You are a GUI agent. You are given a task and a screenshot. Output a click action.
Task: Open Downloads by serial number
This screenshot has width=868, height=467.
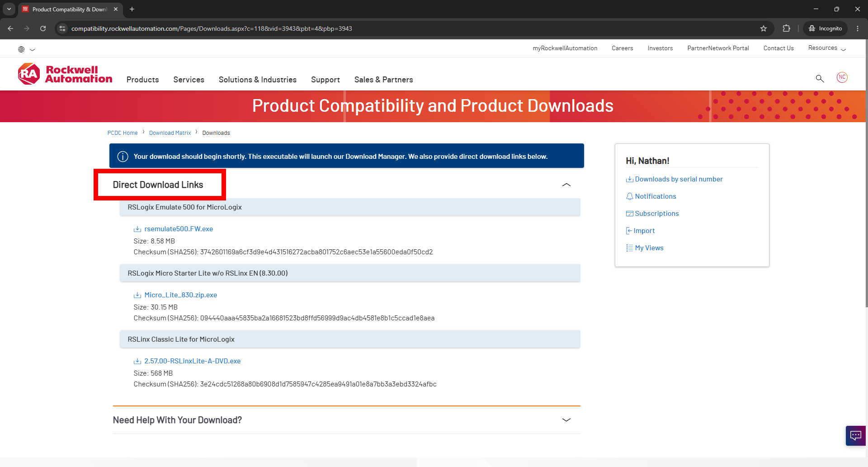tap(679, 179)
